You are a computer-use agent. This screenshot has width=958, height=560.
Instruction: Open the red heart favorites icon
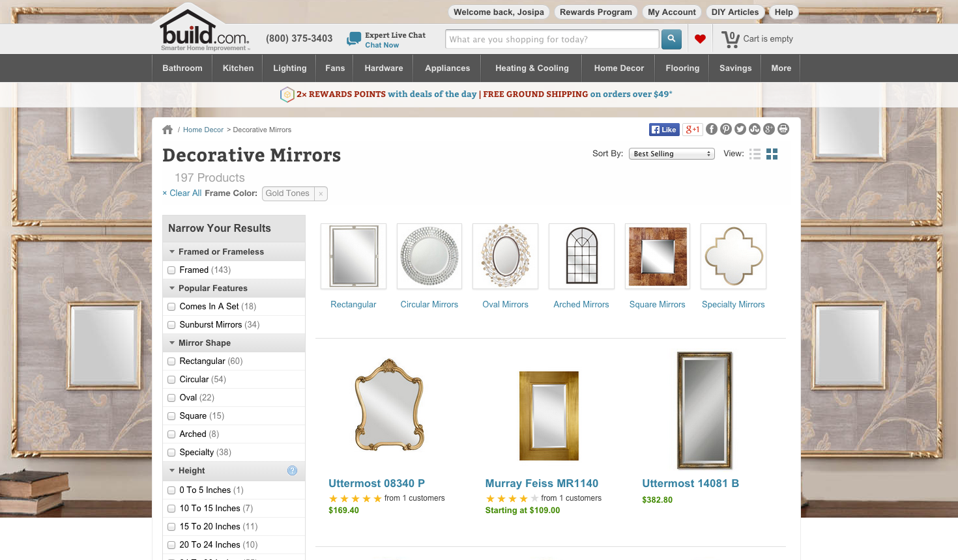700,39
